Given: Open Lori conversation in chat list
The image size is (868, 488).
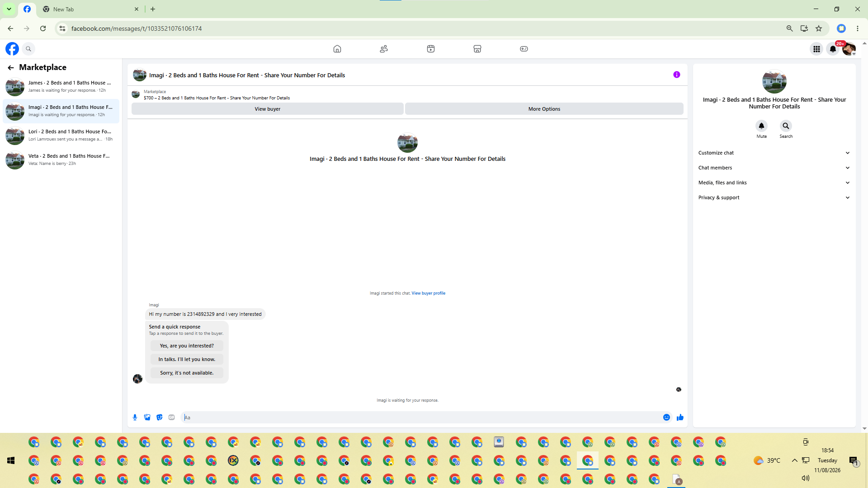Looking at the screenshot, I should [61, 136].
